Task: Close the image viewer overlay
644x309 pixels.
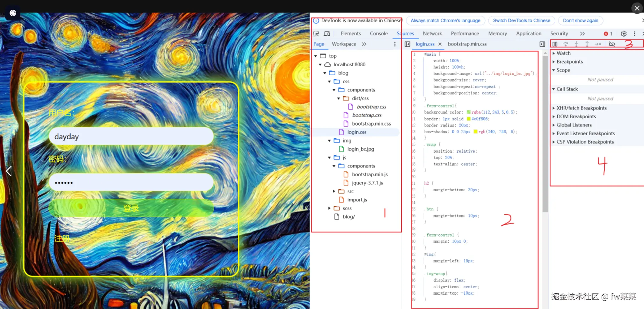Action: 637,8
